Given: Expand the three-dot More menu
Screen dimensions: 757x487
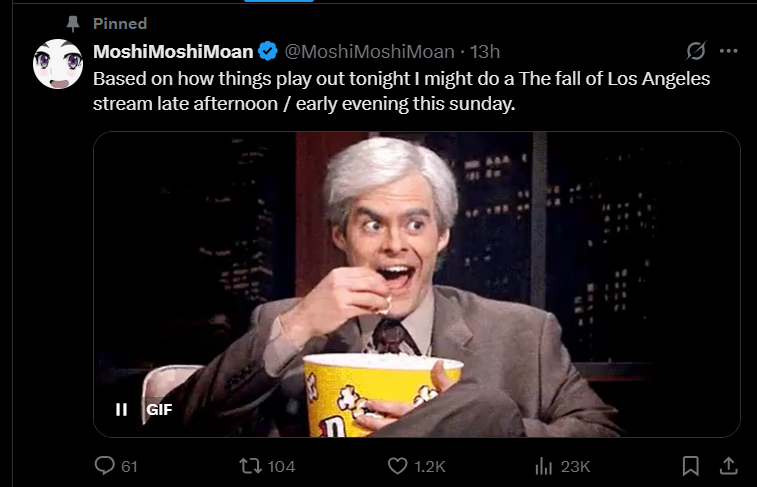Looking at the screenshot, I should 728,51.
